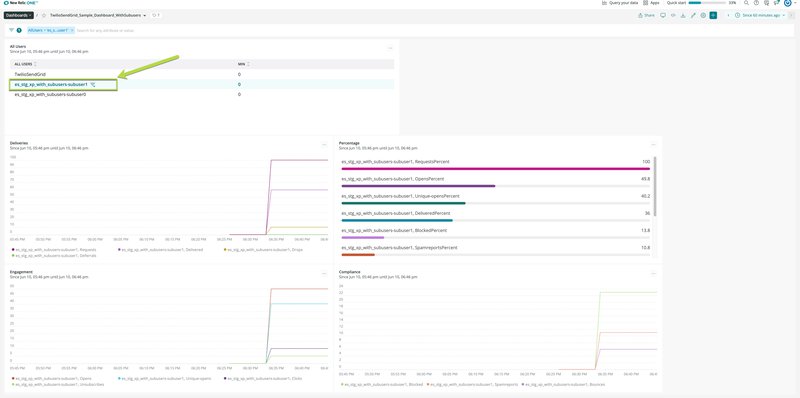
Task: Select the es_stg_xp_with_subusers-subuser0 row
Action: [202, 94]
